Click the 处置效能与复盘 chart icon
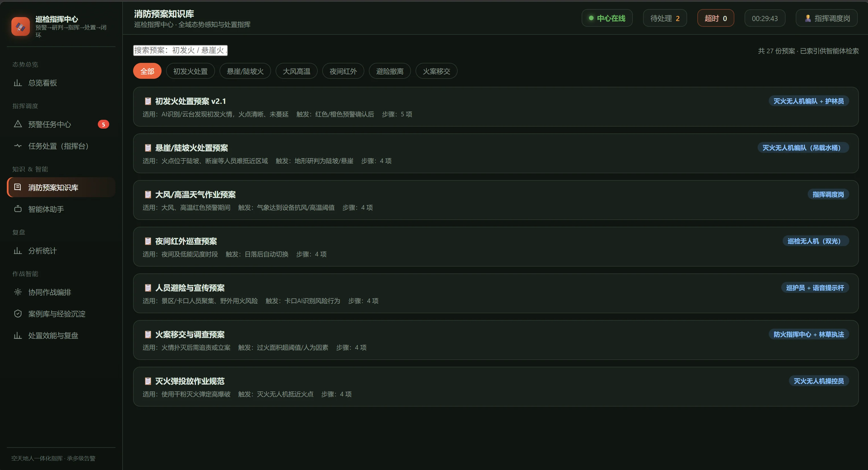The width and height of the screenshot is (868, 470). [18, 335]
